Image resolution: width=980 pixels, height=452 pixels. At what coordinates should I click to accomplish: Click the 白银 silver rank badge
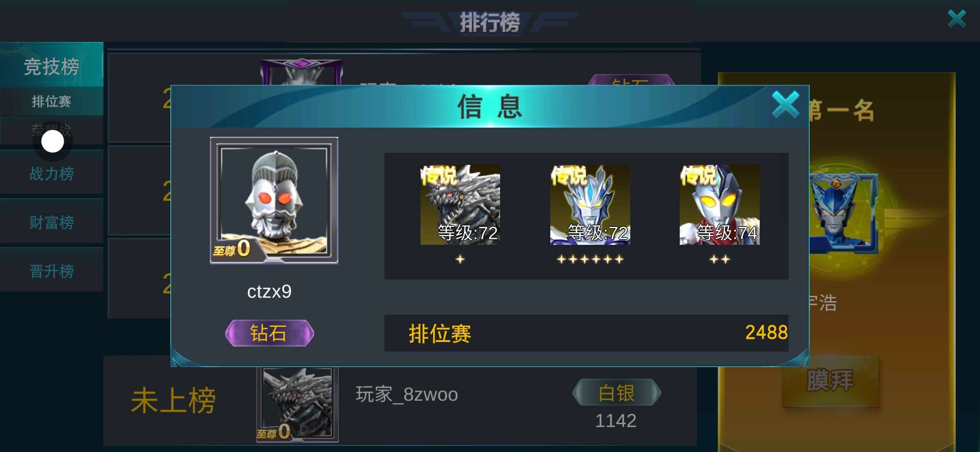click(616, 393)
